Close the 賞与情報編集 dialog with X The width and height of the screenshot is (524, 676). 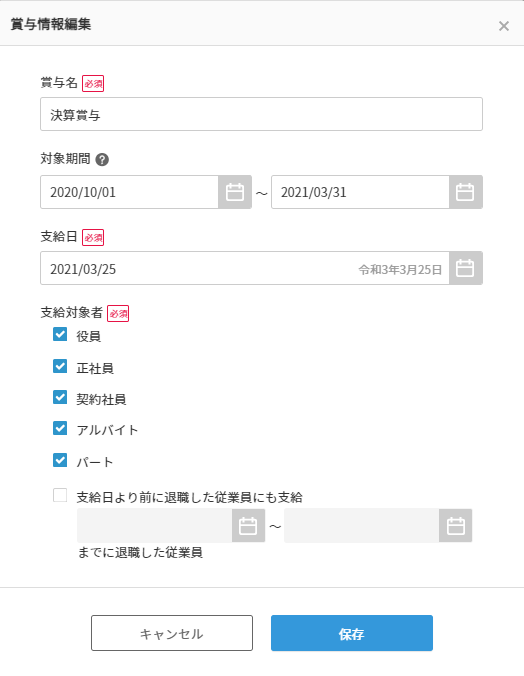pos(503,26)
